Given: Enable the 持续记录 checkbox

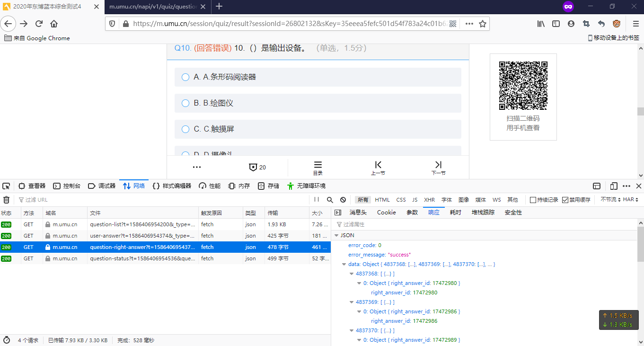Looking at the screenshot, I should pyautogui.click(x=533, y=200).
